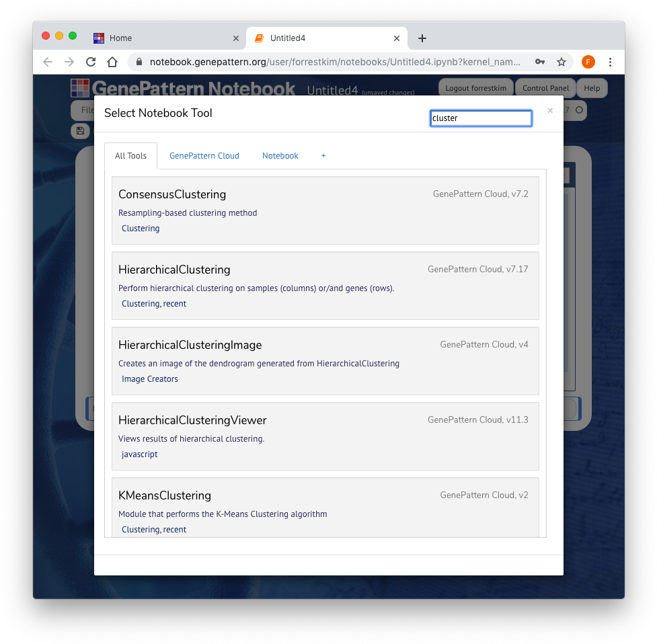Click the Clustering, recent tag under KMeansClustering
657x644 pixels.
154,529
